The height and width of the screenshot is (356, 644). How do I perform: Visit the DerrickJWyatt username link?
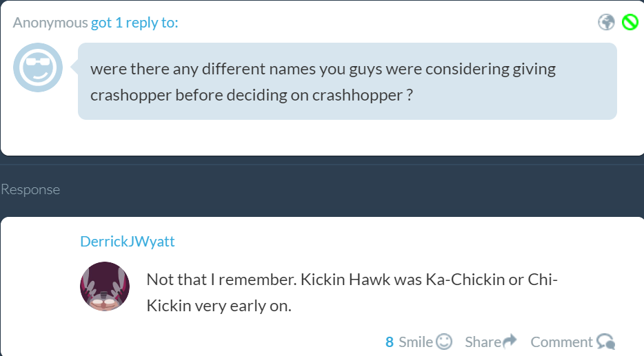tap(128, 242)
